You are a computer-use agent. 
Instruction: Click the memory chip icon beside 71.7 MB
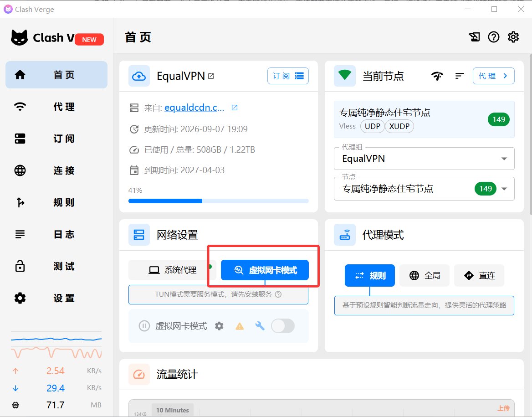[x=15, y=405]
